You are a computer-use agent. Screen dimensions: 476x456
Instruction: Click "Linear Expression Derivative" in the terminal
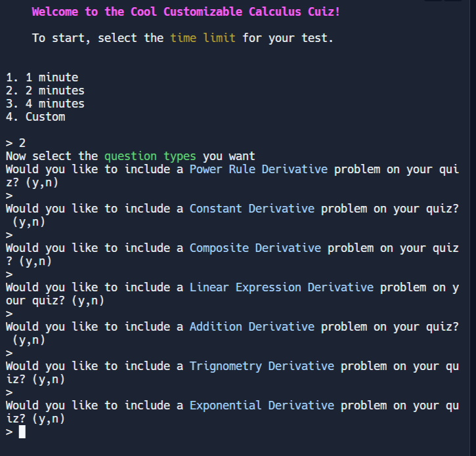point(281,287)
